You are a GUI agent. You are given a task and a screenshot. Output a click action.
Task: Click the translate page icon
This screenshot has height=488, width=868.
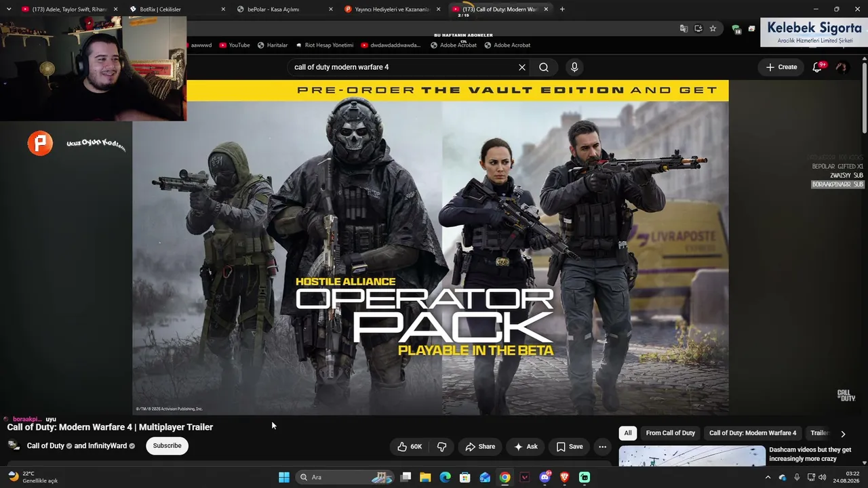click(x=684, y=28)
